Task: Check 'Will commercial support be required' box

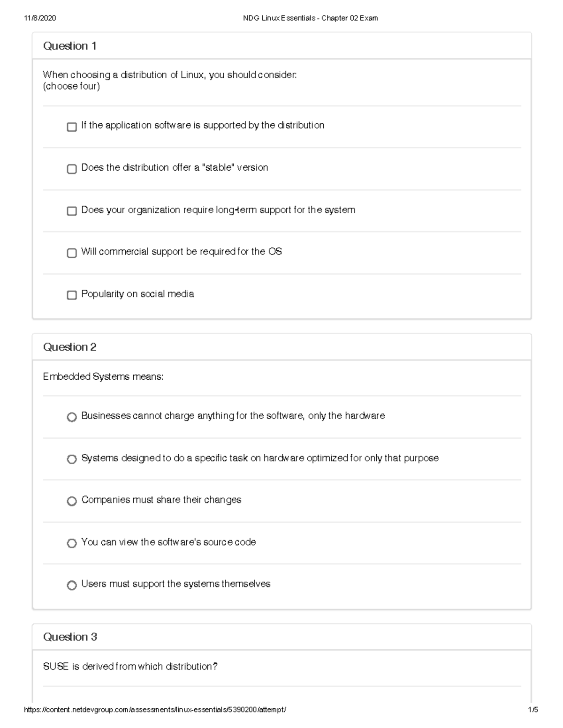Action: pos(72,253)
